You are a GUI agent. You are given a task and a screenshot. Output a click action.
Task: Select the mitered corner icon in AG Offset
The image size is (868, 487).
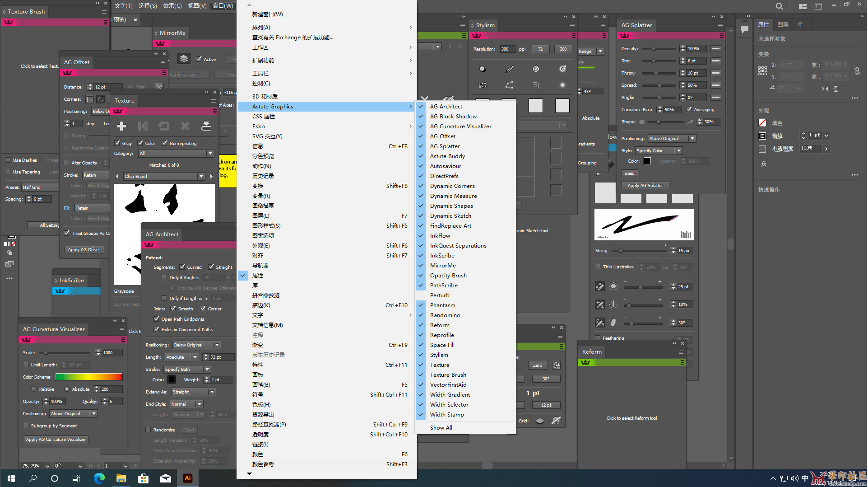tap(90, 99)
